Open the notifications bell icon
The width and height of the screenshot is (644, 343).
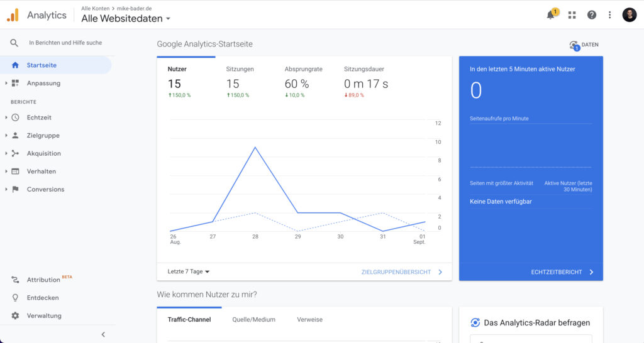click(551, 15)
